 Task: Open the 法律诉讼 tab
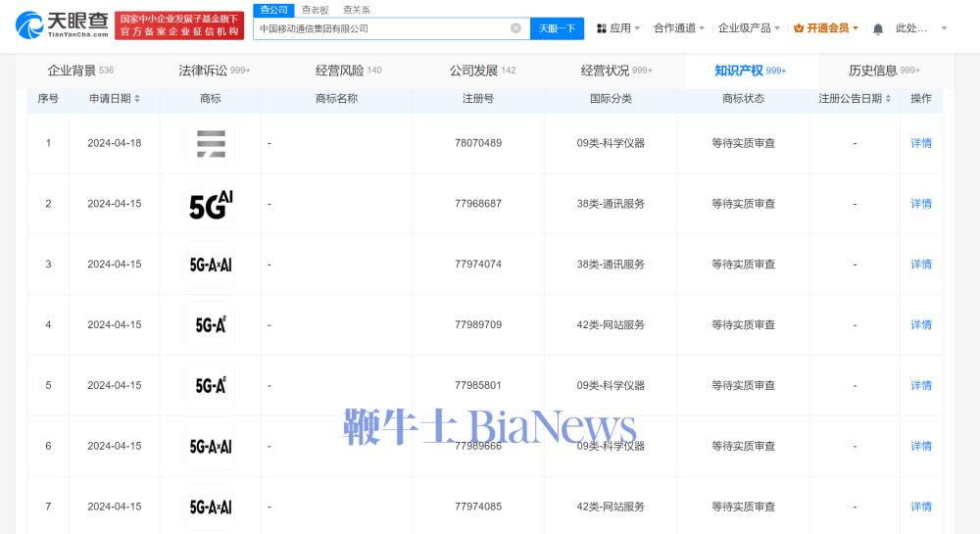[215, 71]
